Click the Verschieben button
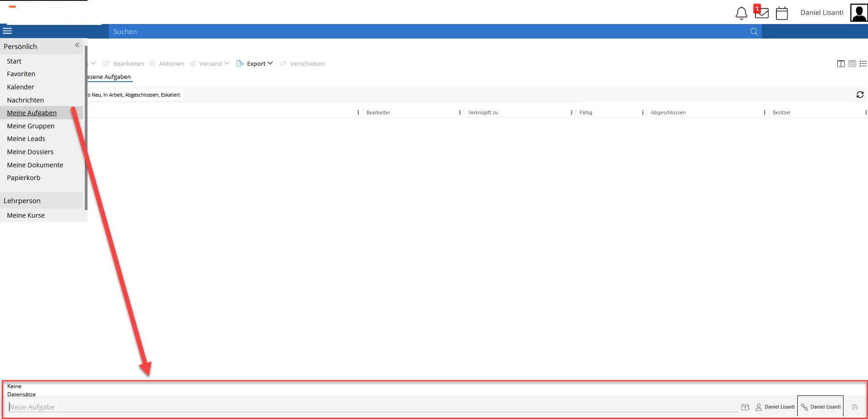Viewport: 868px width, 419px height. pos(302,63)
